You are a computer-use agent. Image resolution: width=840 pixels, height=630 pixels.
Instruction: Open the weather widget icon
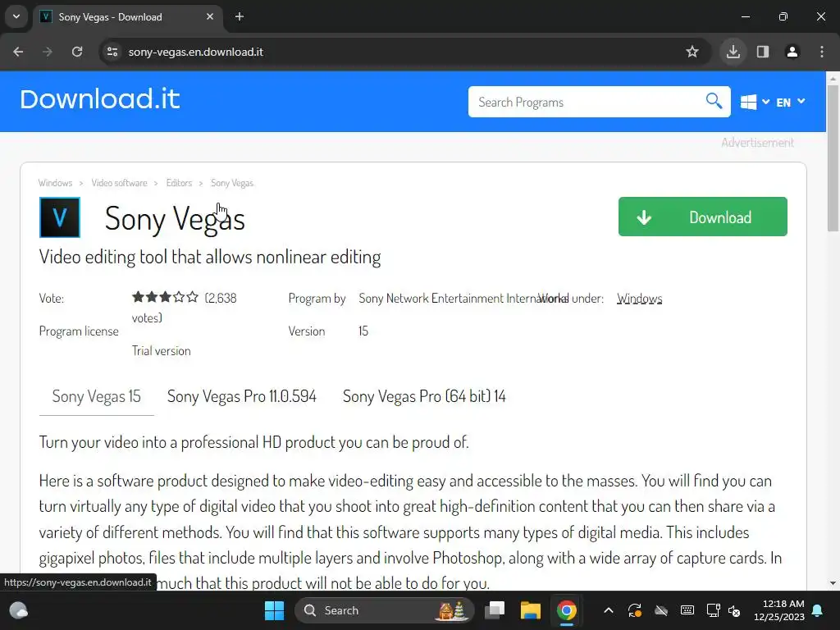[x=19, y=610]
